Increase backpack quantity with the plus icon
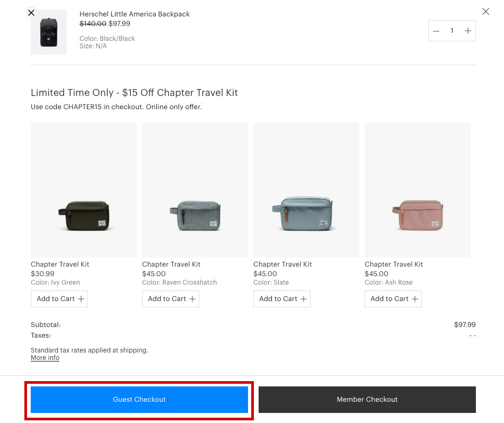The height and width of the screenshot is (423, 504). click(x=467, y=31)
